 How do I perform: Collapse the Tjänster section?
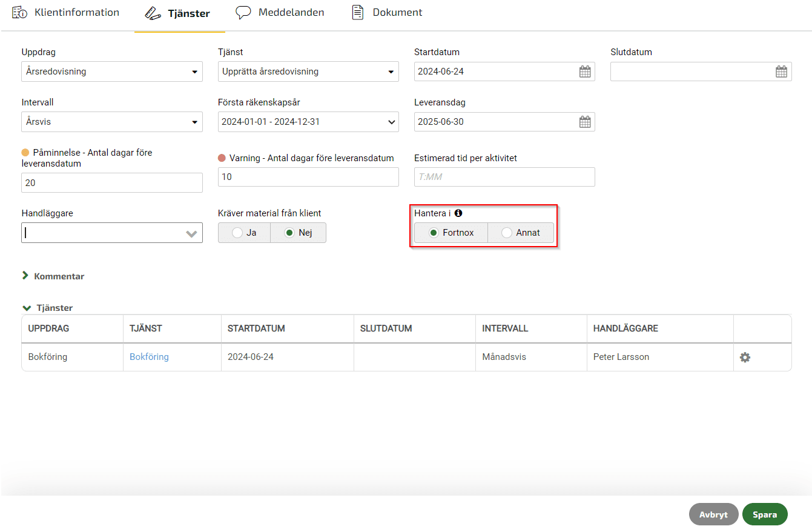[x=47, y=308]
